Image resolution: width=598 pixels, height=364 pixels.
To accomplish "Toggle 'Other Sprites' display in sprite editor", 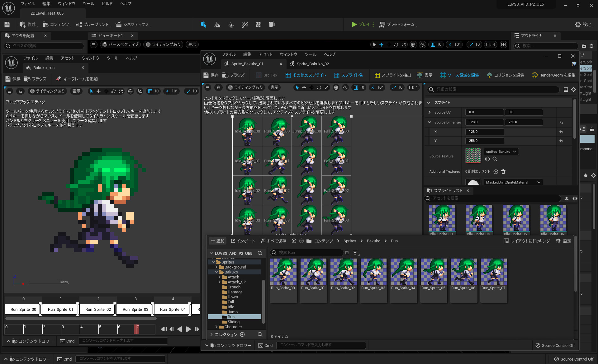I will [306, 75].
